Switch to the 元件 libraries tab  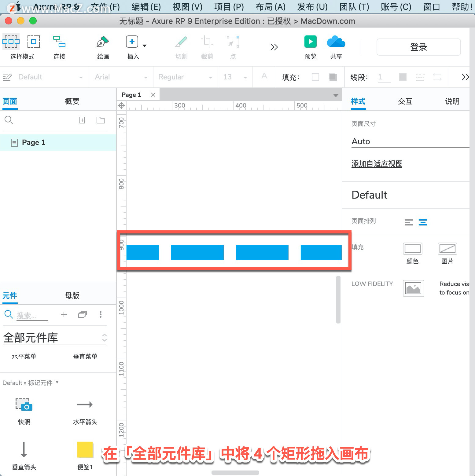point(10,296)
